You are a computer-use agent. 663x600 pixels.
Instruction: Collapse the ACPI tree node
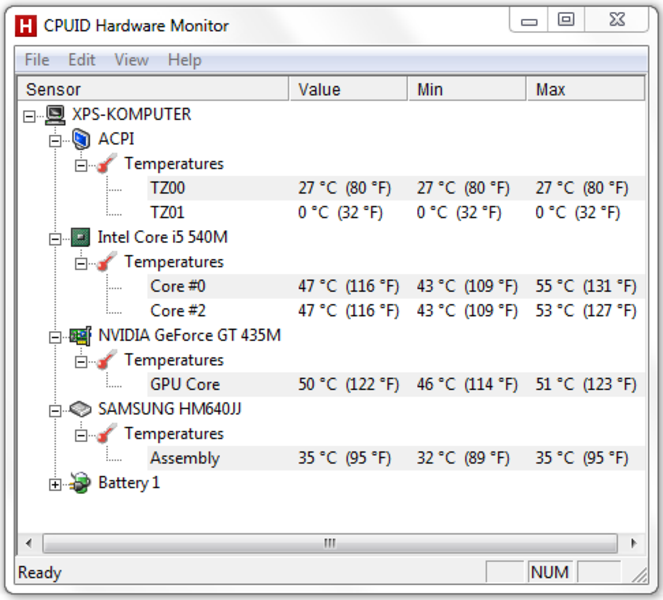click(55, 141)
